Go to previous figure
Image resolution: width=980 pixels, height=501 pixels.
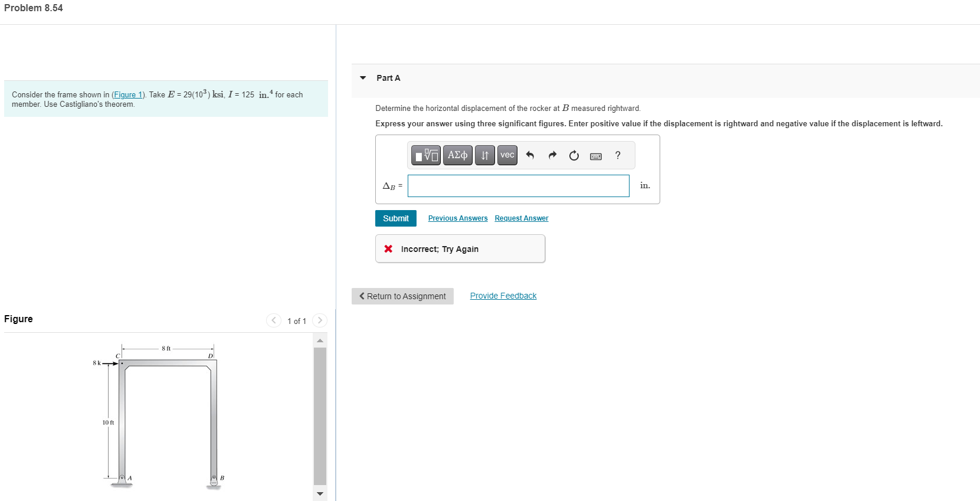click(x=274, y=320)
